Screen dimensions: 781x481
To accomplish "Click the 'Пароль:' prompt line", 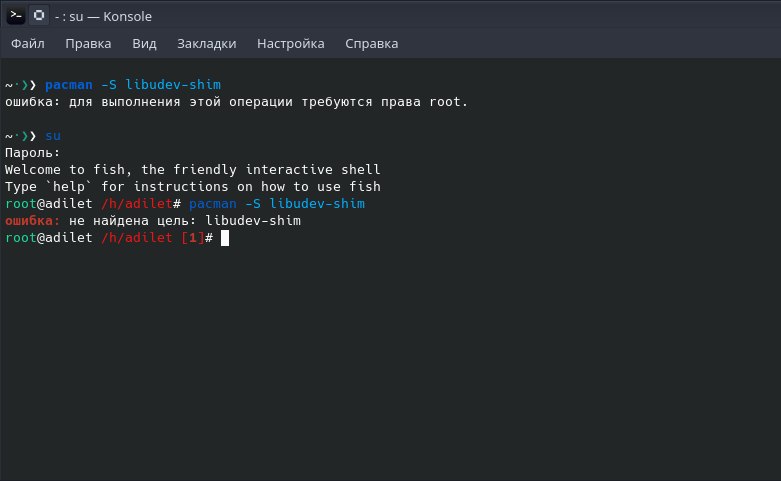I will 32,152.
